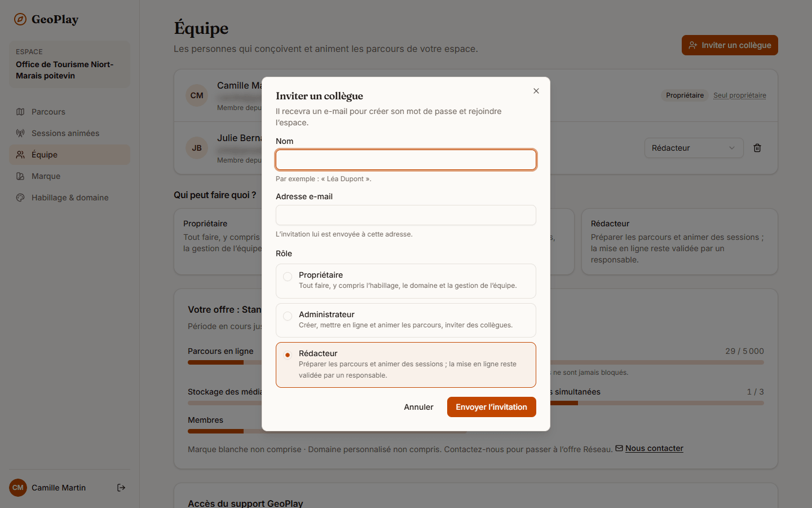
Task: Cancel the invitation with Annuler
Action: pyautogui.click(x=418, y=407)
